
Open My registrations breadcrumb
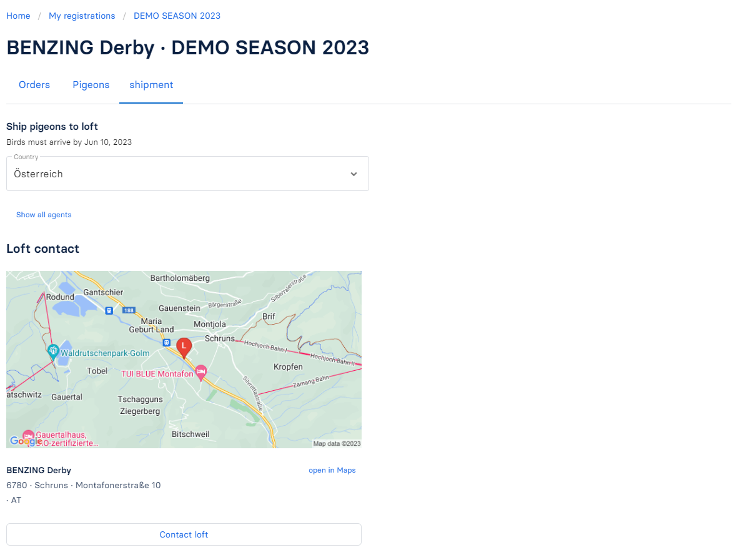[82, 16]
